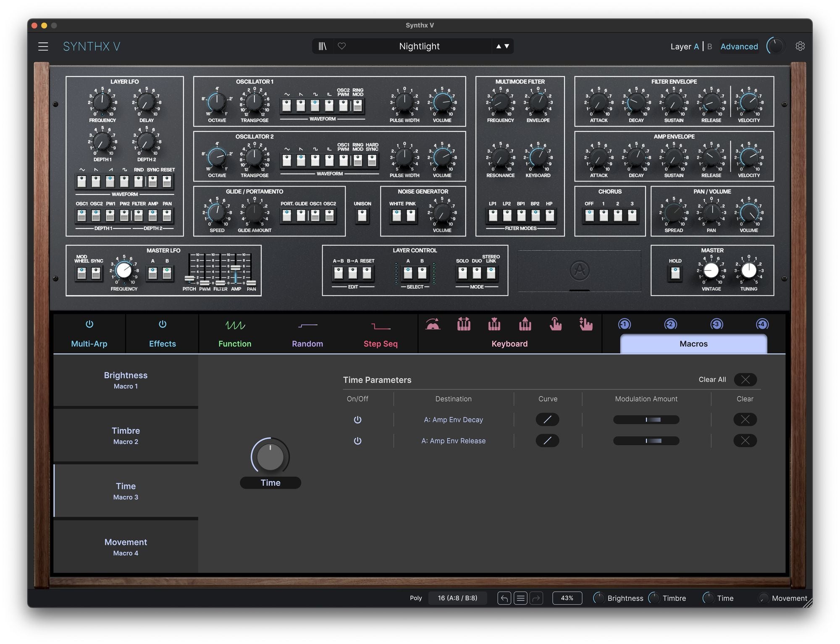Open the A: Amp Env Release destination dropdown

click(x=453, y=441)
